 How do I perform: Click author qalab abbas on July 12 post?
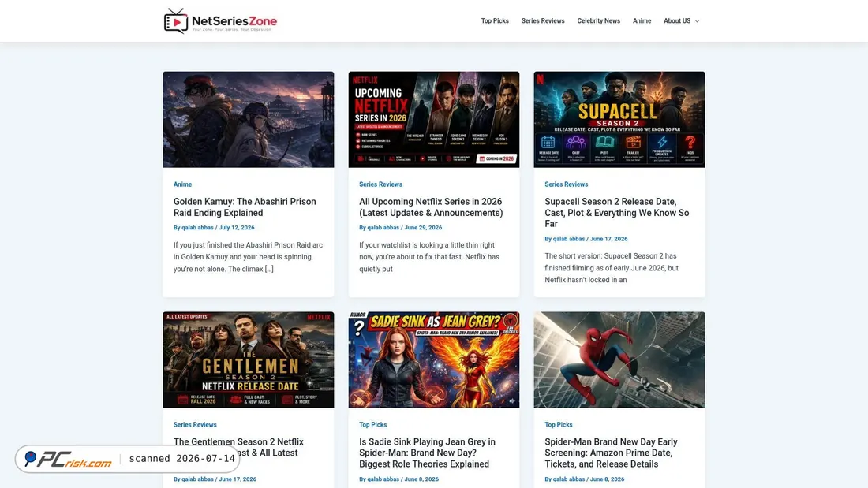[197, 227]
